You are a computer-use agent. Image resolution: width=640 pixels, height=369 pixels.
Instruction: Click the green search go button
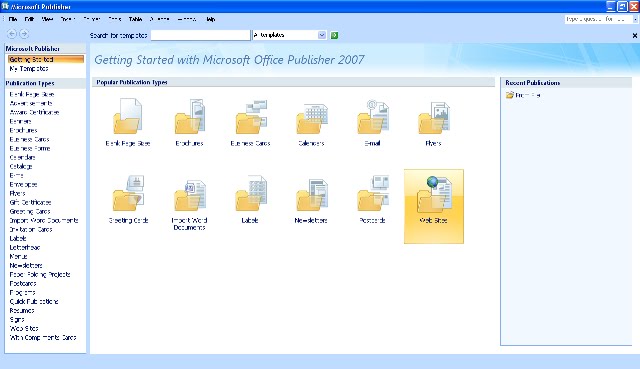[334, 35]
